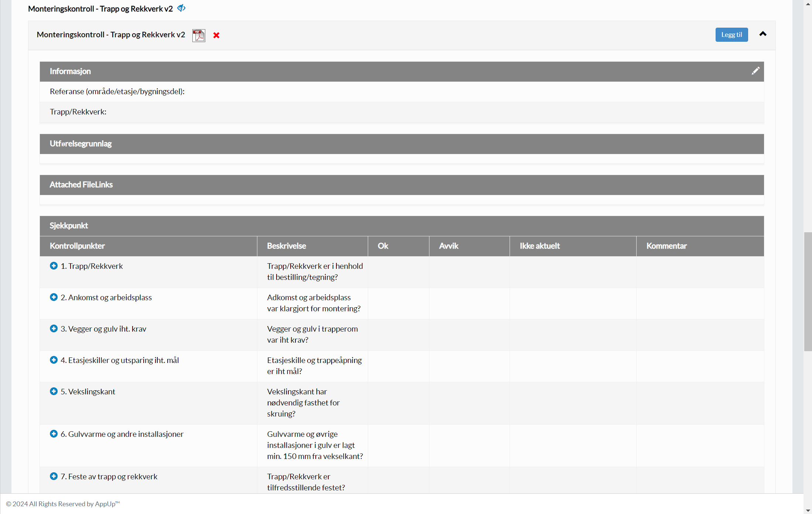The image size is (812, 514).
Task: Expand row 6. Gulvvarme og andre installasjoner
Action: click(54, 434)
